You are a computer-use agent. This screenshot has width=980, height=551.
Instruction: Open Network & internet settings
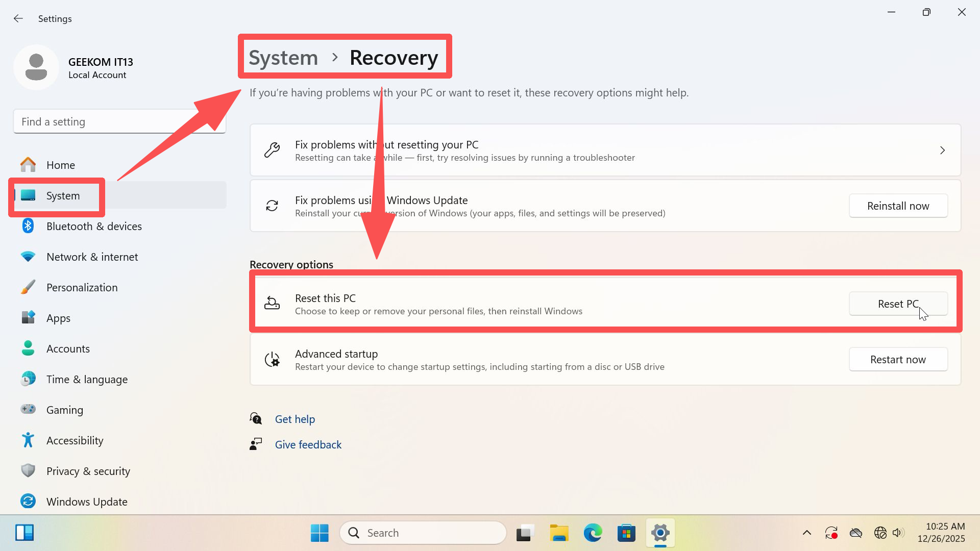[92, 257]
